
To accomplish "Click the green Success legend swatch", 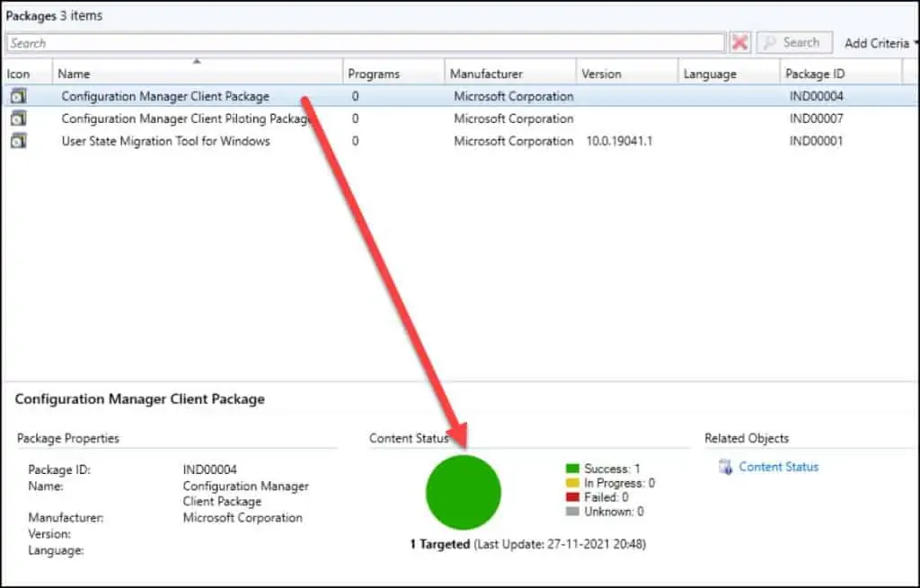I will pyautogui.click(x=572, y=469).
